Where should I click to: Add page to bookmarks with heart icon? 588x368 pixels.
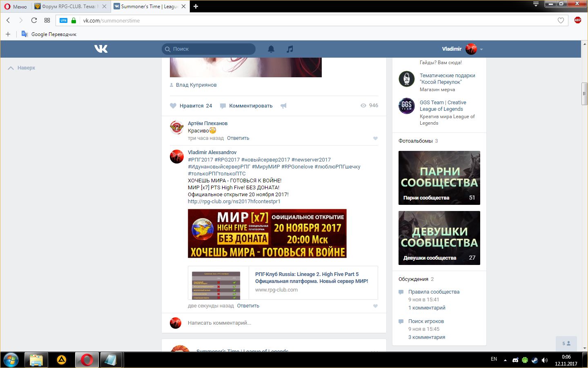561,20
